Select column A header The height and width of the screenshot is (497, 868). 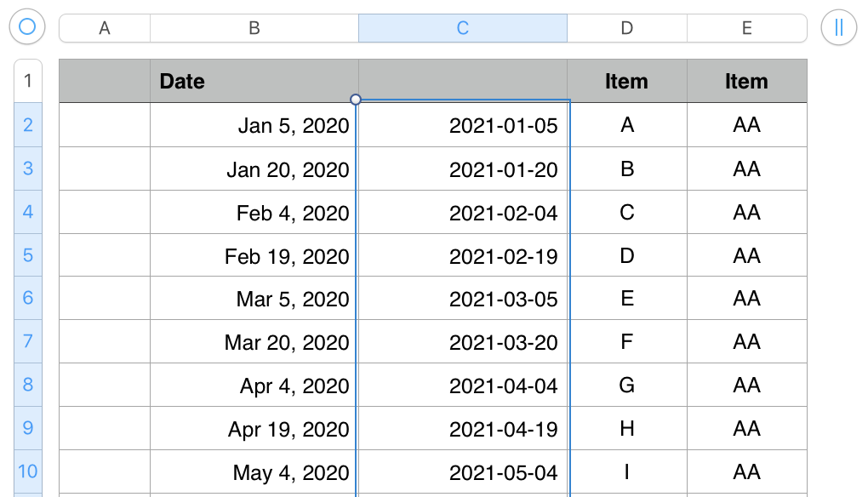point(105,28)
